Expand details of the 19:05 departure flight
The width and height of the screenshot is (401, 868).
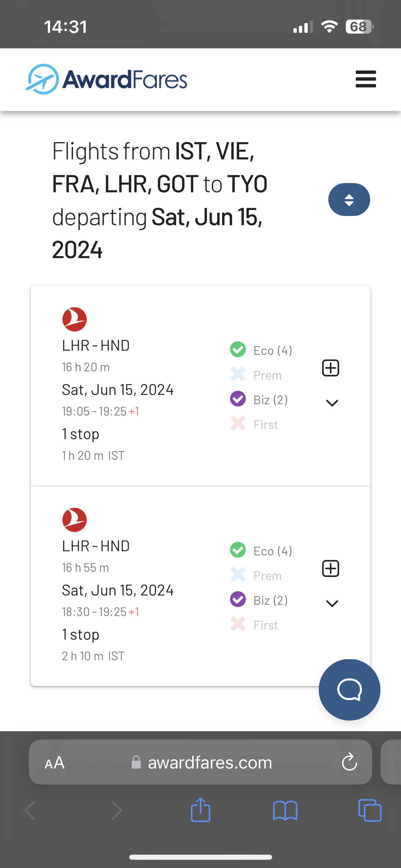click(x=332, y=403)
